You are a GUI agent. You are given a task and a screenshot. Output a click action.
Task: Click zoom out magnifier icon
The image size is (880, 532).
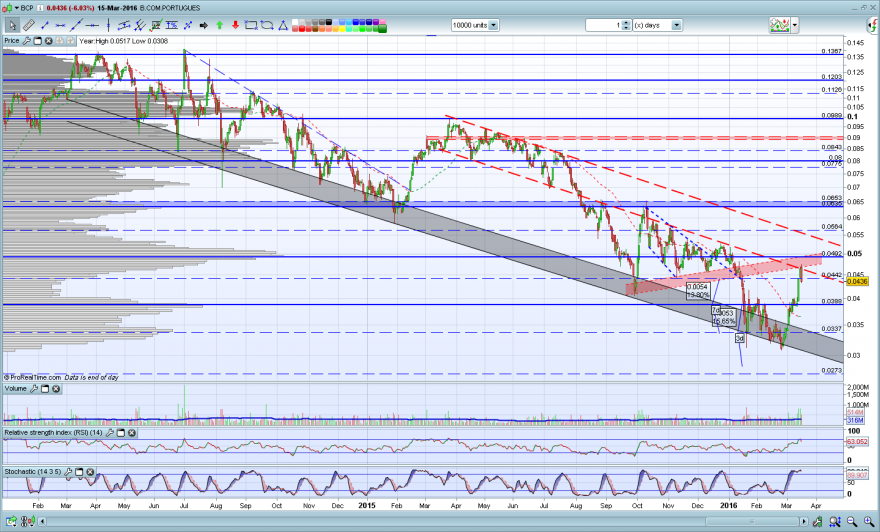tap(852, 522)
